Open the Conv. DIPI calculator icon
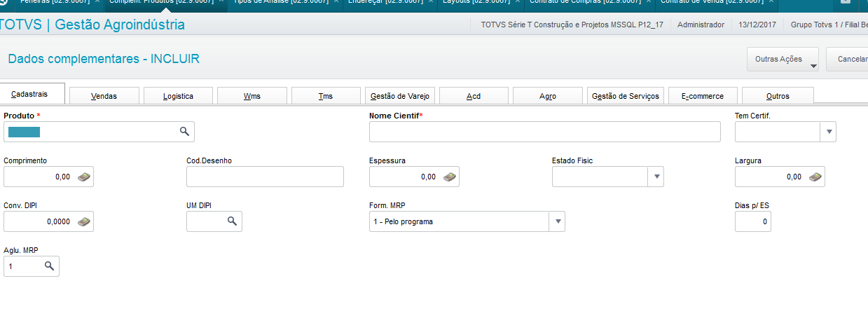Viewport: 868px width, 309px height. [x=84, y=221]
